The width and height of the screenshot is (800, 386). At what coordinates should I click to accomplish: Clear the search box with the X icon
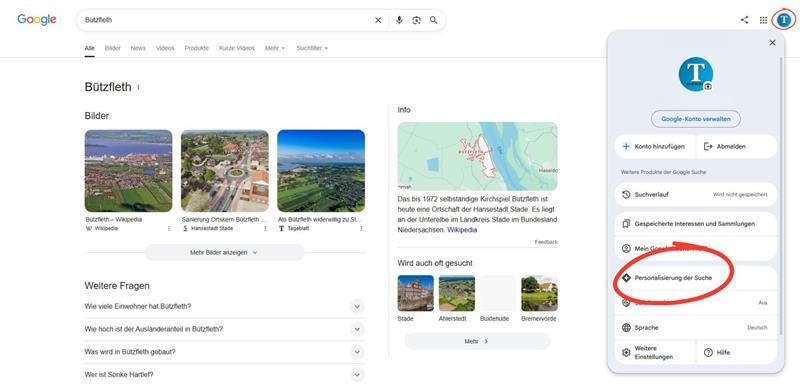378,20
